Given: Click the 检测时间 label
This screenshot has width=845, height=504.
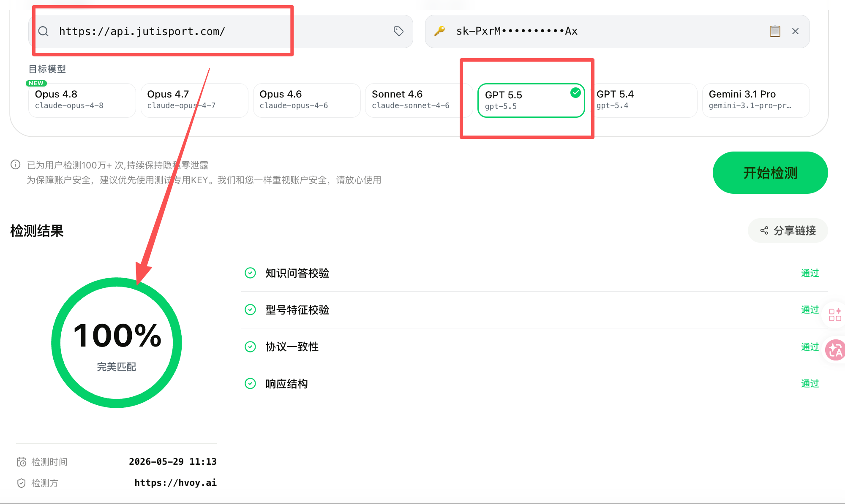Looking at the screenshot, I should click(49, 462).
